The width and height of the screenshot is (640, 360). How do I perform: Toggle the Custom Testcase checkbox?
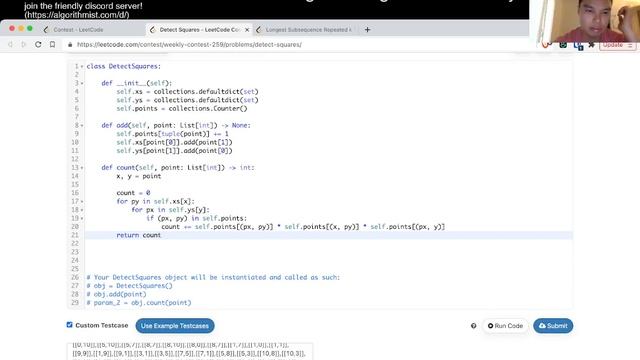tap(69, 325)
